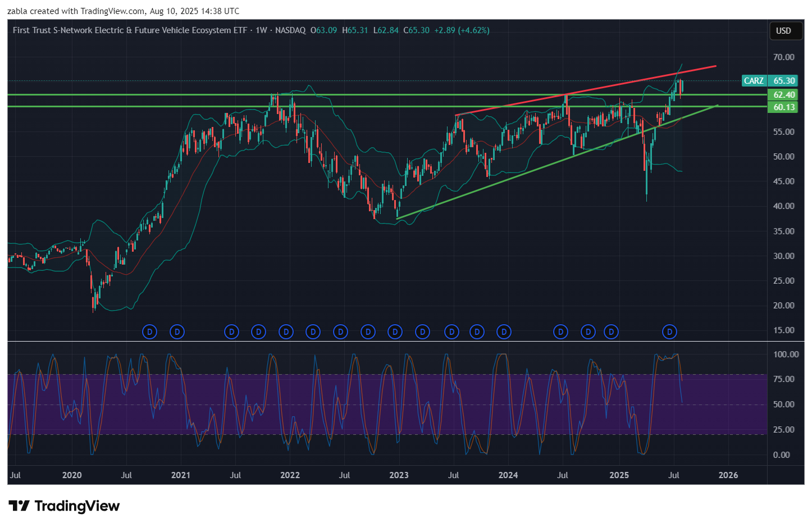Click the First Trust S-Network ETF symbol title

coord(130,30)
